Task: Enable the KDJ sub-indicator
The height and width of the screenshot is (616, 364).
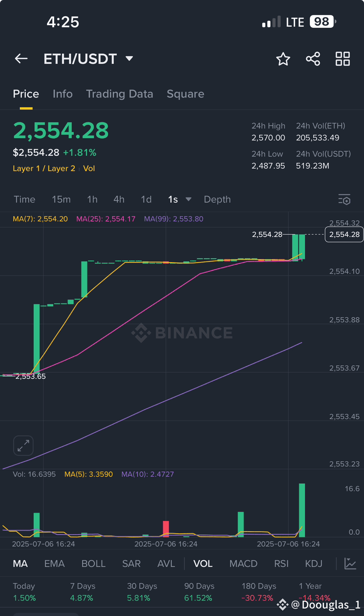Action: (313, 564)
